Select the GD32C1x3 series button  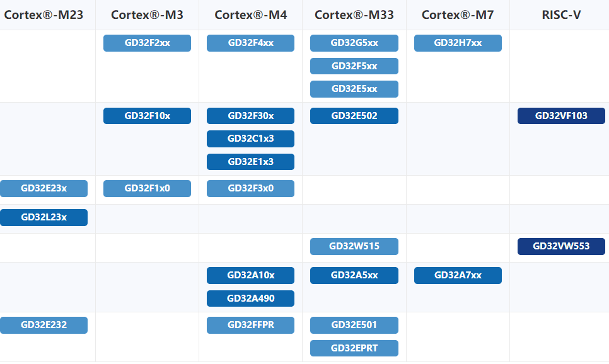[250, 139]
